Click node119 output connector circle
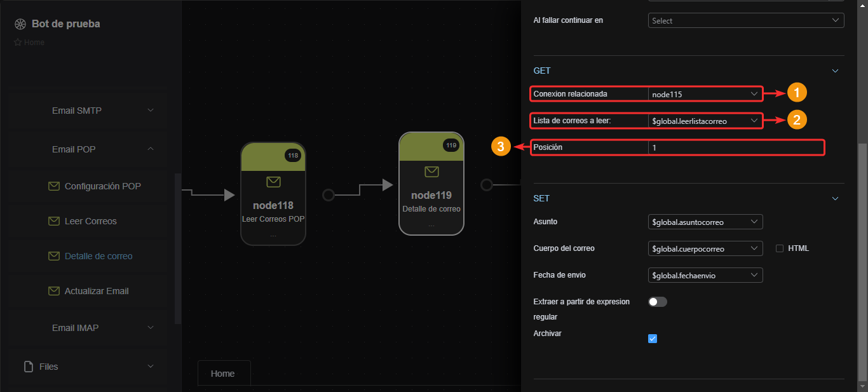The height and width of the screenshot is (392, 868). click(486, 185)
